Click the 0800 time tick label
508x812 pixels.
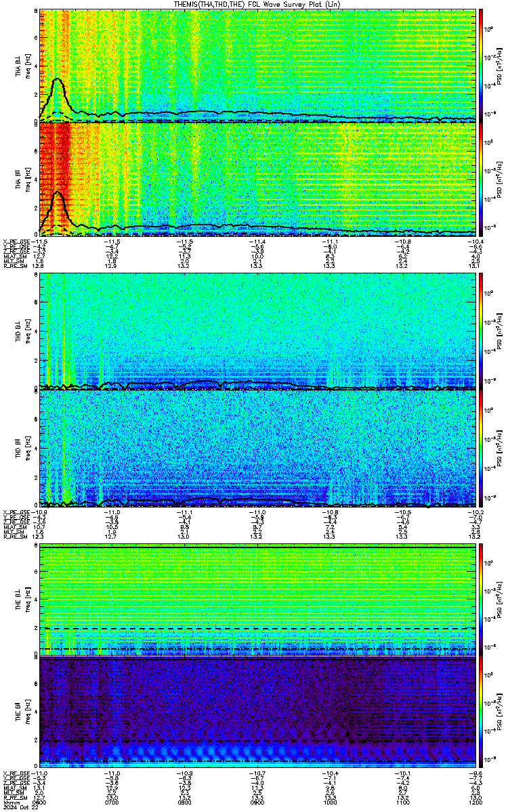[x=184, y=801]
